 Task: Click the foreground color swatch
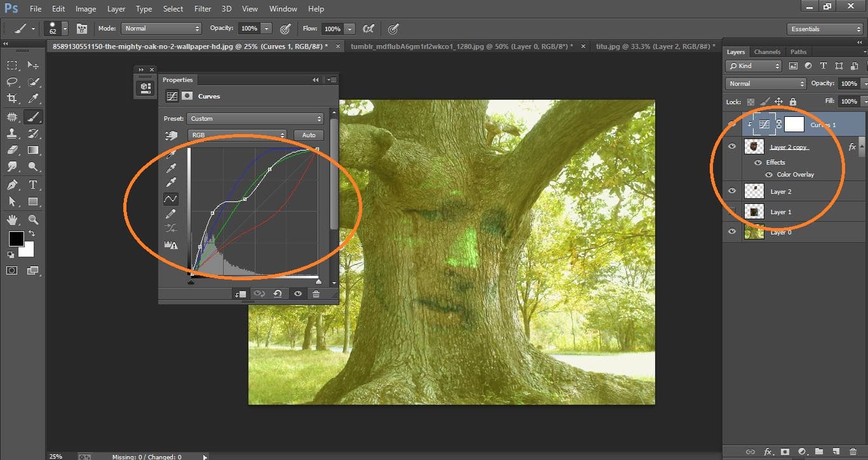(15, 240)
